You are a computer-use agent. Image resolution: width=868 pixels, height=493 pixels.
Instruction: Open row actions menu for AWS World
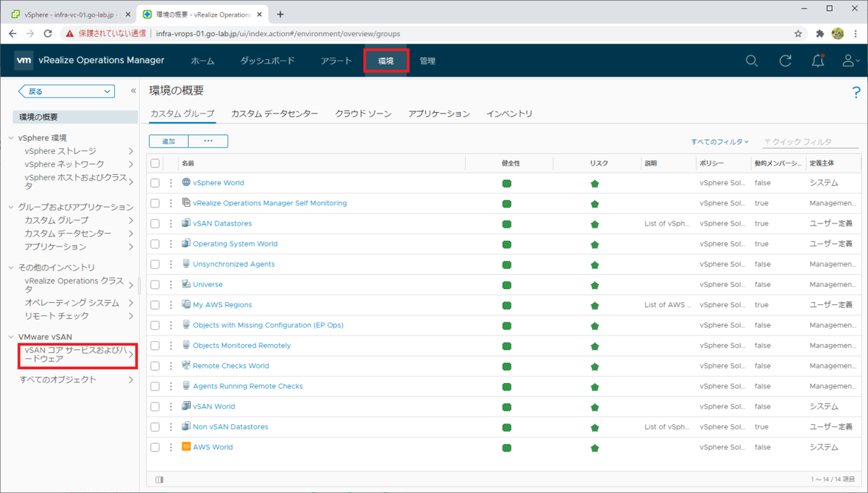(x=171, y=447)
